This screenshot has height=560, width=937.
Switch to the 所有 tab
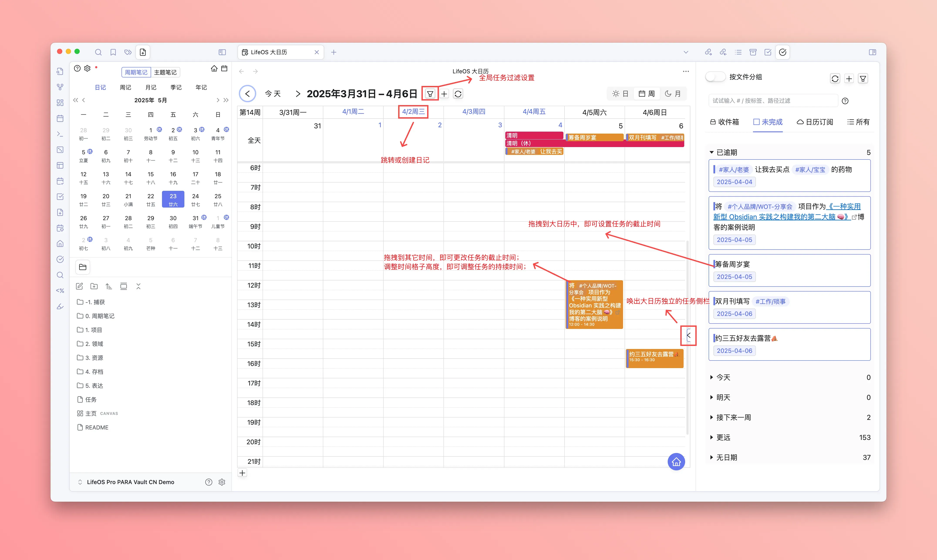coord(858,122)
